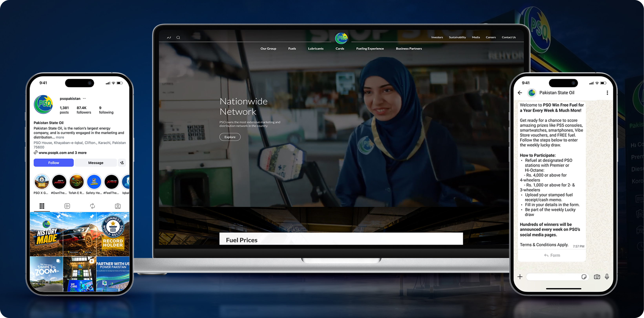Screen dimensions: 644x318
Task: Tap the Follow button on Instagram profile
Action: point(54,163)
